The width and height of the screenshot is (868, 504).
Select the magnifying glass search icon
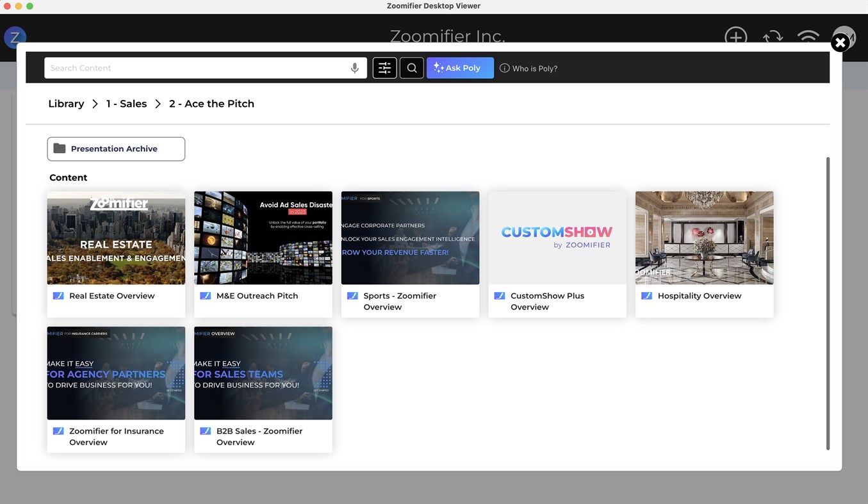point(411,67)
